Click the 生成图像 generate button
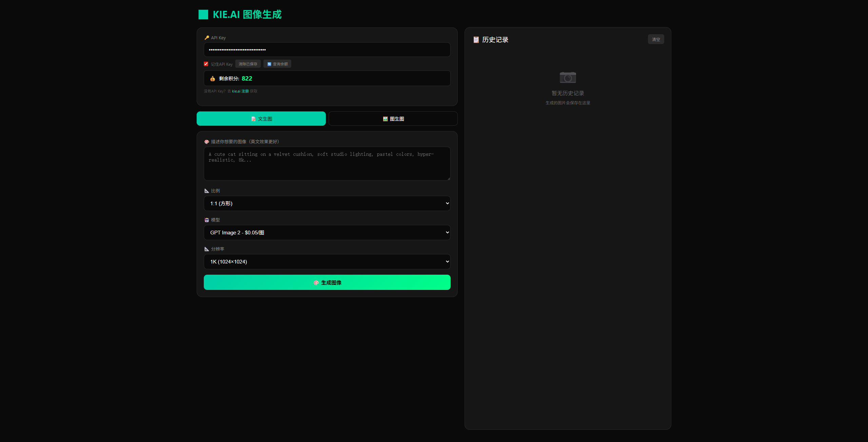 [x=327, y=282]
